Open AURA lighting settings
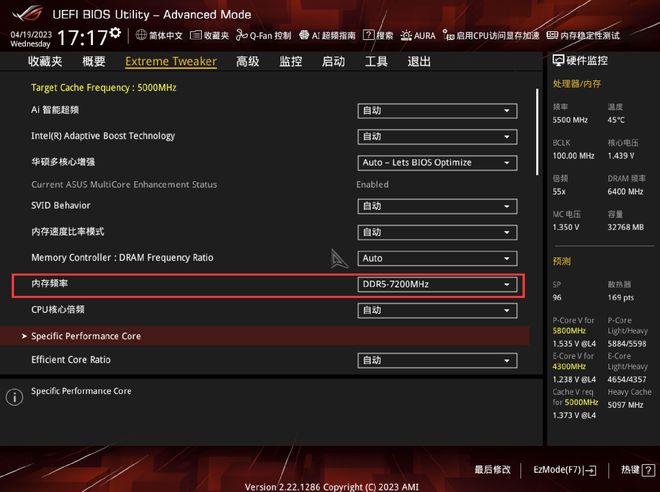 pyautogui.click(x=418, y=36)
